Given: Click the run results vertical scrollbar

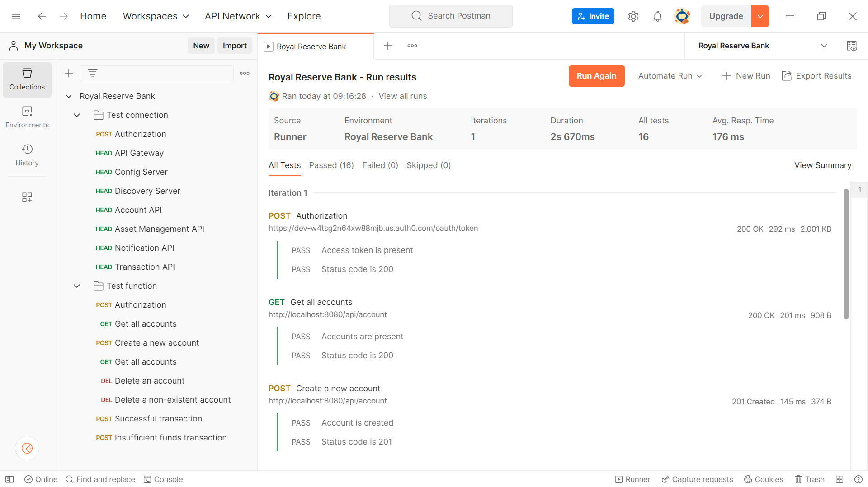Looking at the screenshot, I should [x=846, y=254].
